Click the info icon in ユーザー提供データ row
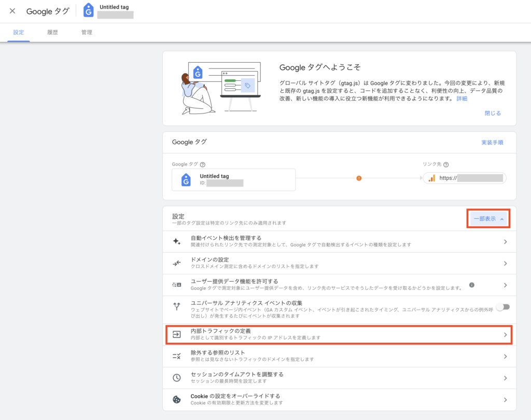Image resolution: width=531 pixels, height=420 pixels. coord(472,285)
